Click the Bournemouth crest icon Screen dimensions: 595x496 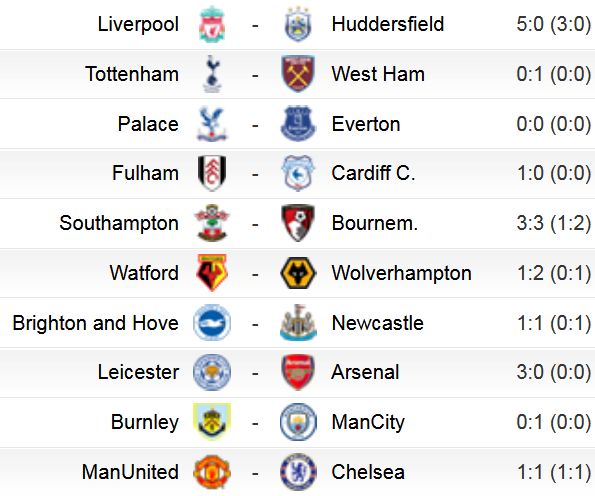point(298,223)
